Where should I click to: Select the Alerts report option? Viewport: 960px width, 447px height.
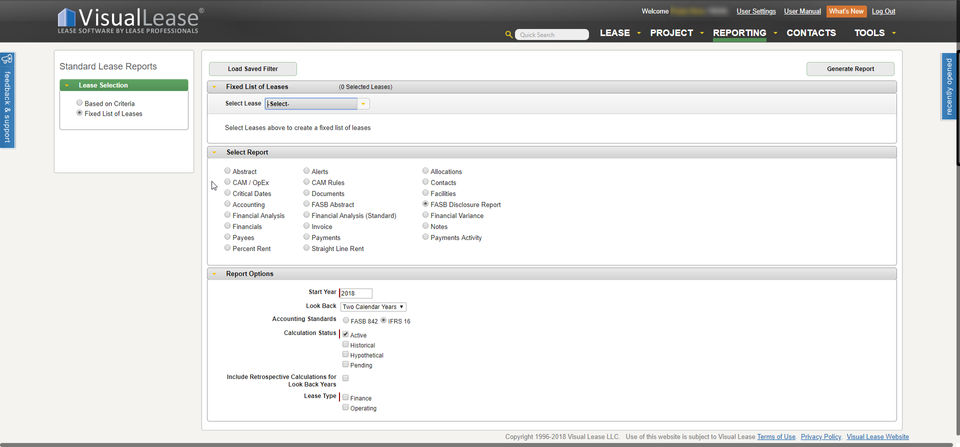pos(307,171)
